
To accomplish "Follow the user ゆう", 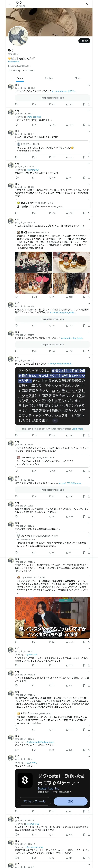I will 84,41.
